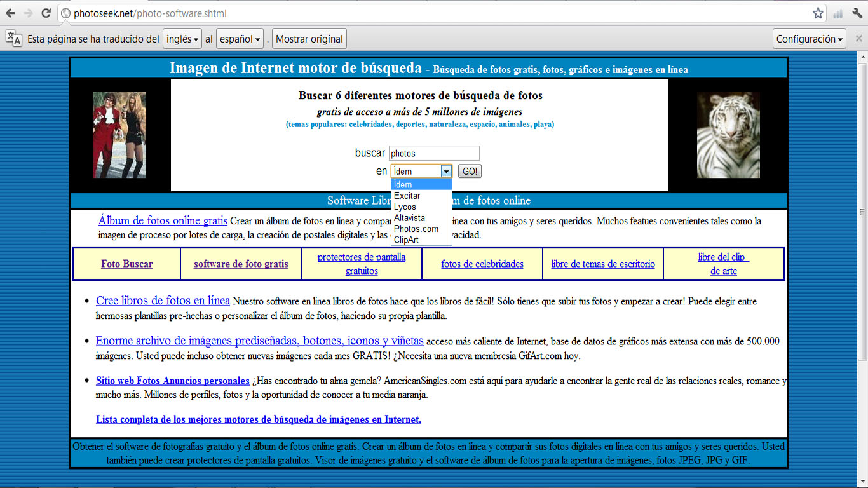This screenshot has height=488, width=868.
Task: Click the address bar URL
Action: pos(150,13)
